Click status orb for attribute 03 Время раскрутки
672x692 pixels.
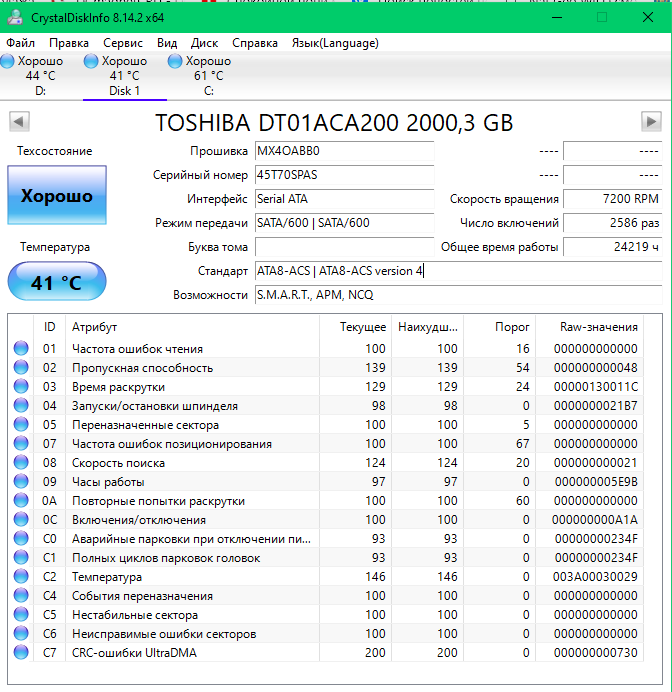pyautogui.click(x=21, y=386)
